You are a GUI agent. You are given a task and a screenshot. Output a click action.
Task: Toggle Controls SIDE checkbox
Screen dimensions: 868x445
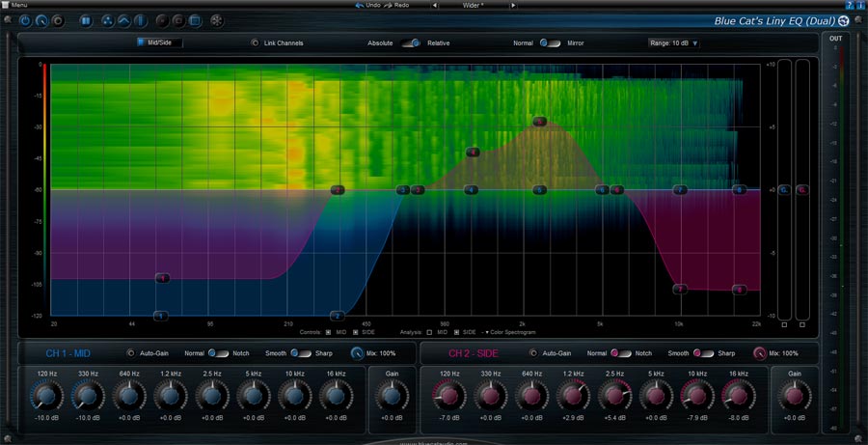pyautogui.click(x=356, y=332)
